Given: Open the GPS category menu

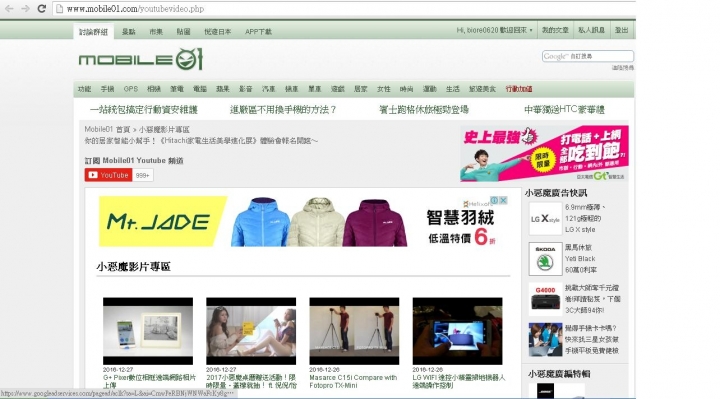Looking at the screenshot, I should click(x=131, y=89).
